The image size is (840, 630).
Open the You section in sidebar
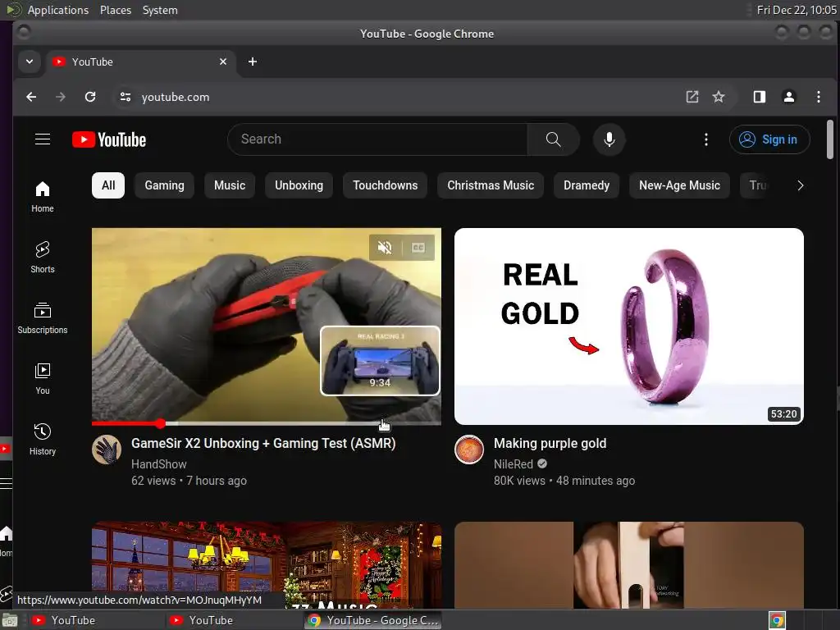[x=43, y=379]
